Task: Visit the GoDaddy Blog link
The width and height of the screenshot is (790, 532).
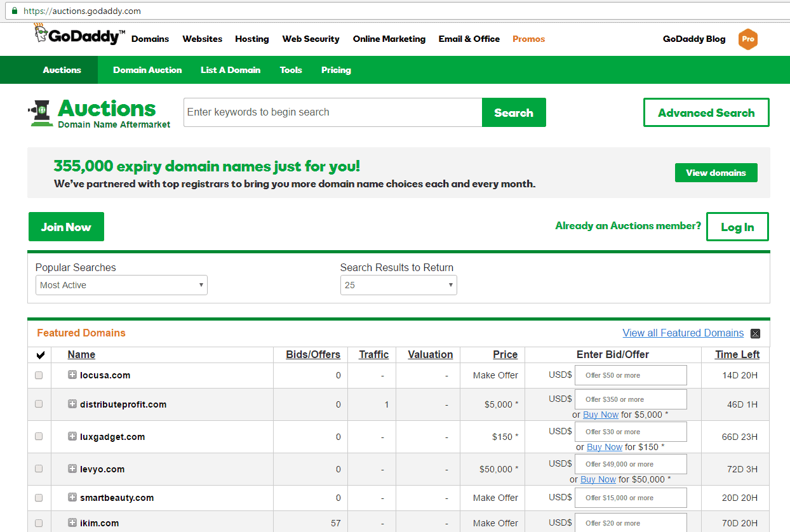Action: pyautogui.click(x=693, y=39)
